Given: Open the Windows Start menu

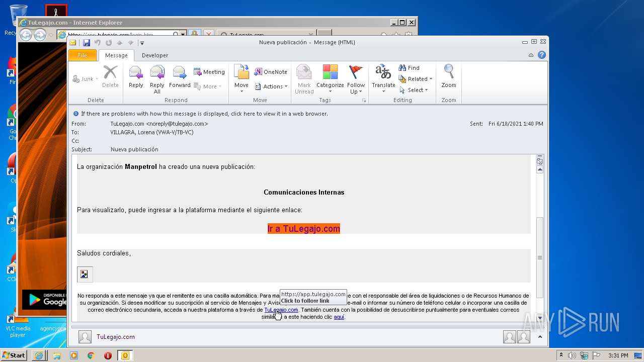Looking at the screenshot, I should [x=14, y=355].
